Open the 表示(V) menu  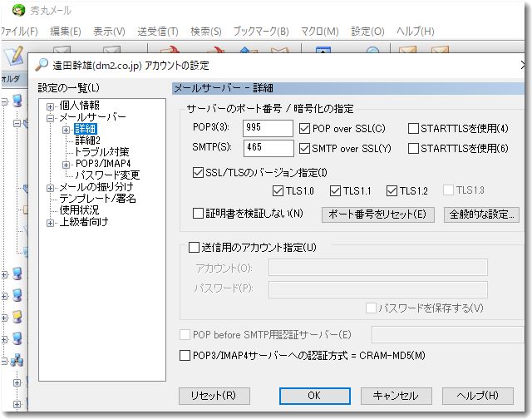pyautogui.click(x=109, y=32)
